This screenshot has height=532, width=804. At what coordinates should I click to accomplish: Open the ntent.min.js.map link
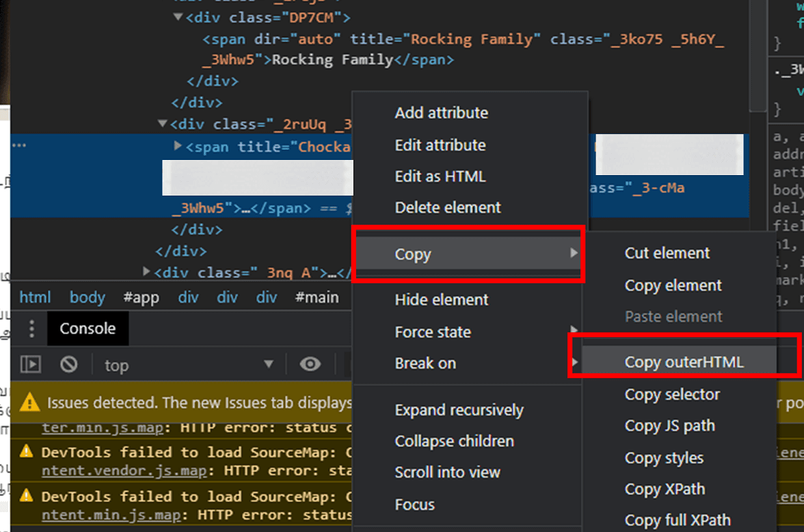click(x=111, y=514)
